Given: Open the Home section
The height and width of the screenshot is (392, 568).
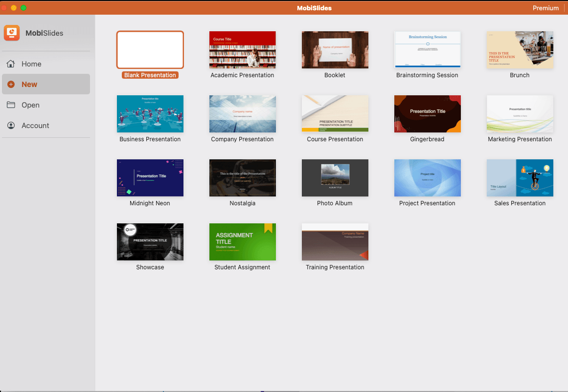Looking at the screenshot, I should coord(32,64).
